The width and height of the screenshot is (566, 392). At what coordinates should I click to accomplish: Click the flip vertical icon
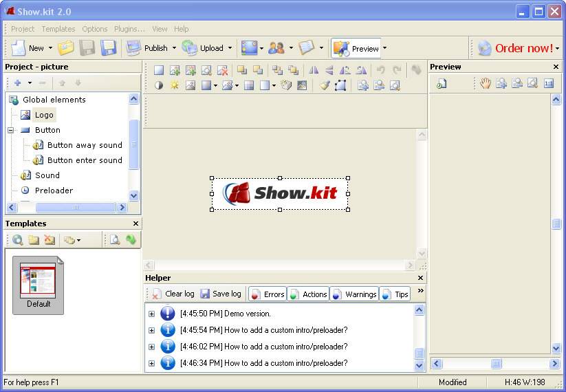pyautogui.click(x=329, y=70)
